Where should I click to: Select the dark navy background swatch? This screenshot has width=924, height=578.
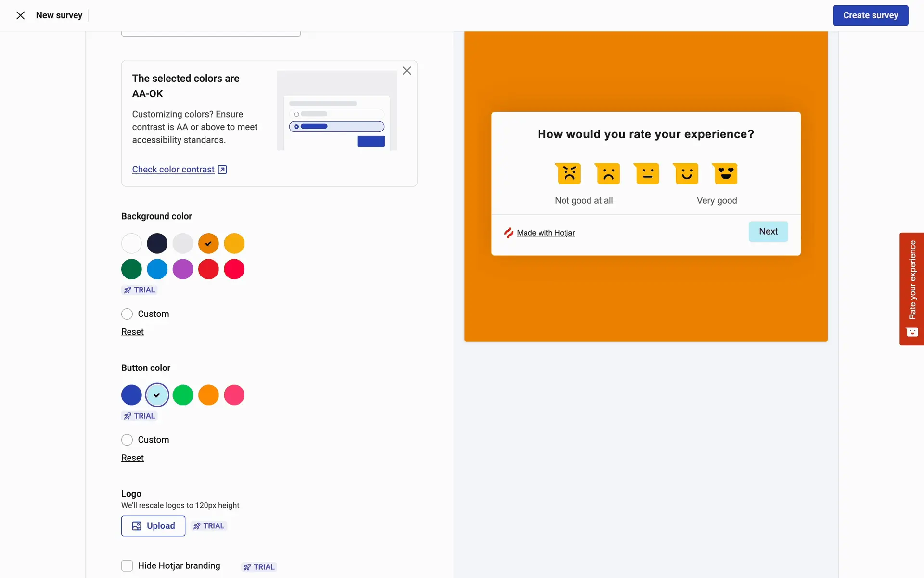coord(157,244)
